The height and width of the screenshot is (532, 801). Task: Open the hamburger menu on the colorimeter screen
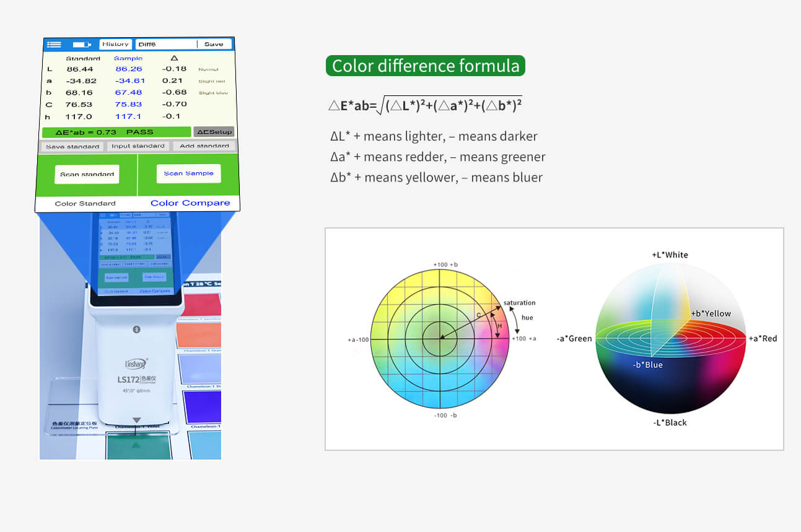pos(54,44)
